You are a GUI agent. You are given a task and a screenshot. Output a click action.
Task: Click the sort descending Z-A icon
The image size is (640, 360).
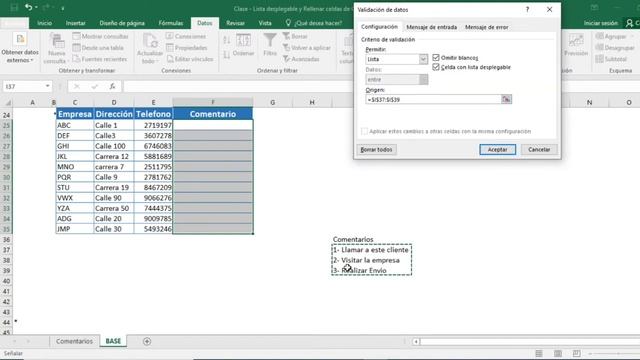[227, 54]
